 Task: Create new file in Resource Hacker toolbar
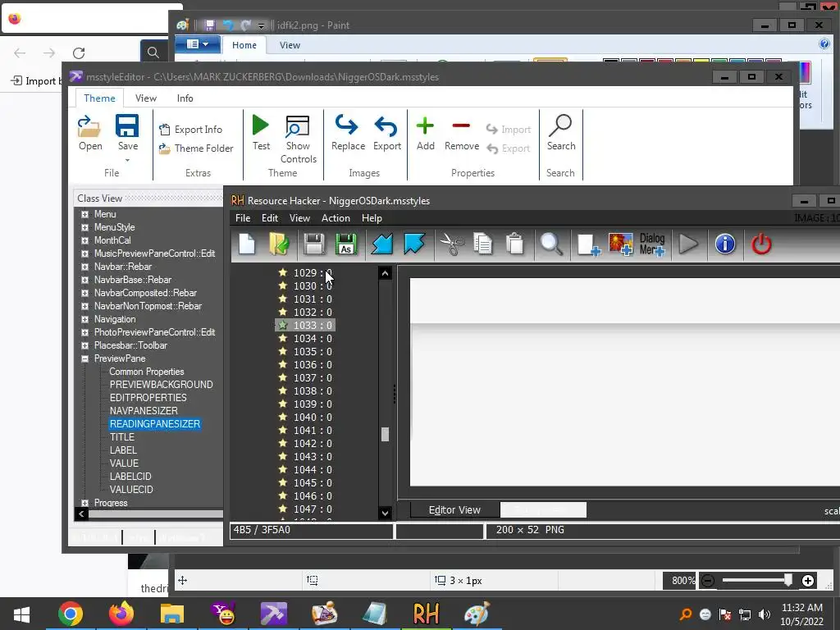click(x=247, y=244)
